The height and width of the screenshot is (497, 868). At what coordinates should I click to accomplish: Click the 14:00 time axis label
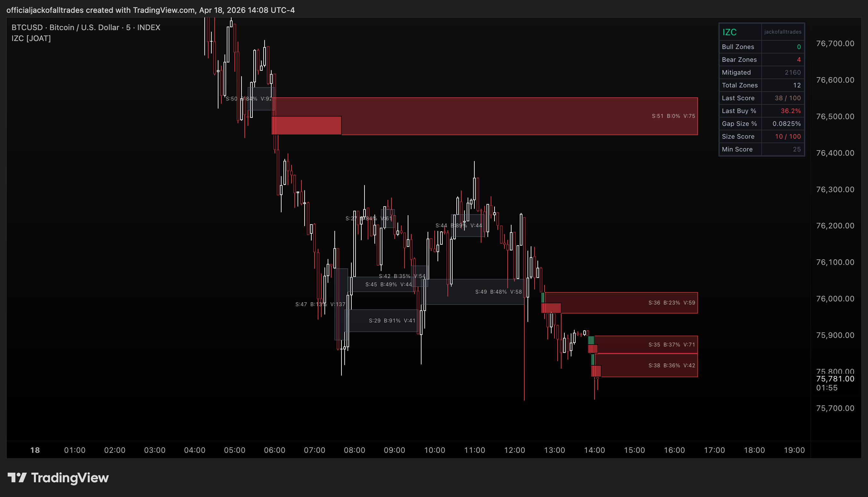coord(594,450)
